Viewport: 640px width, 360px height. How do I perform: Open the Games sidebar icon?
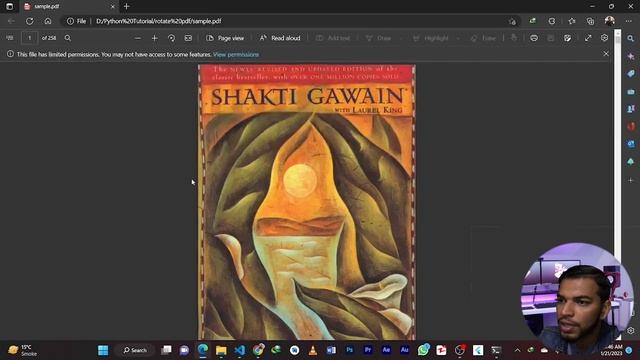(631, 109)
